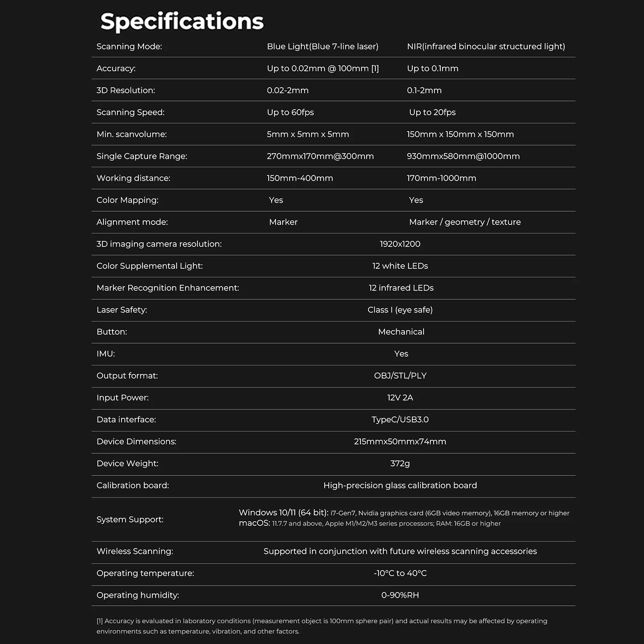Screen dimensions: 644x644
Task: Click the Wireless Scanning label
Action: [135, 551]
